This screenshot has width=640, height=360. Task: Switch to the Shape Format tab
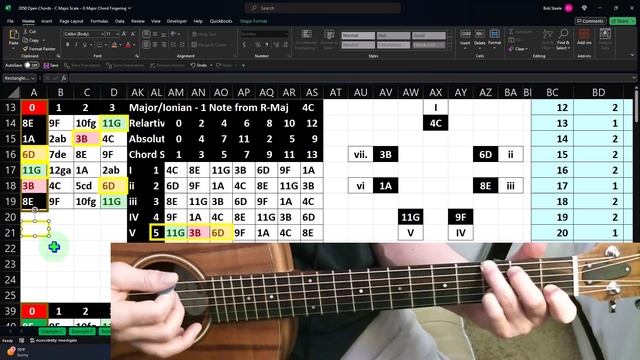253,21
